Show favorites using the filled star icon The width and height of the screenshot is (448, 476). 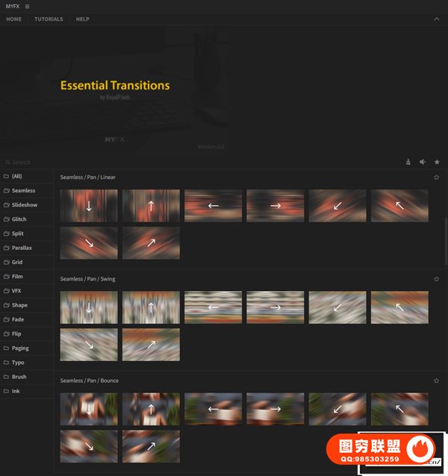coord(437,162)
